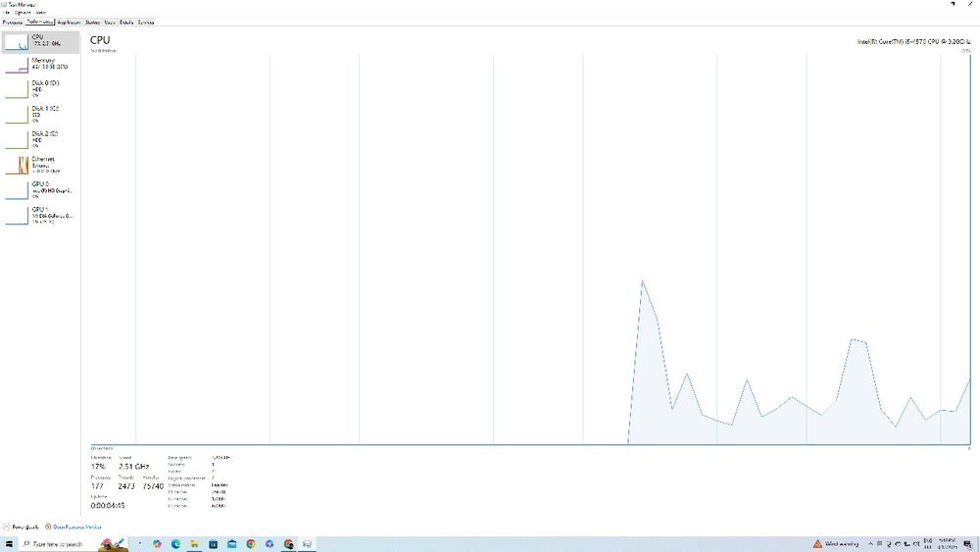980x552 pixels.
Task: Open the Windows Start menu
Action: [x=9, y=544]
